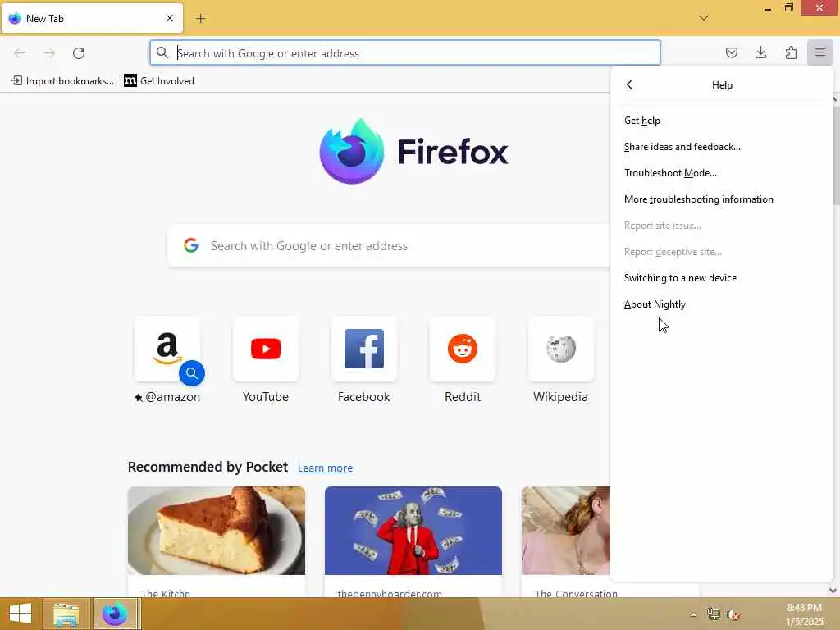
Task: Click the Save to Pocket icon
Action: [x=731, y=52]
